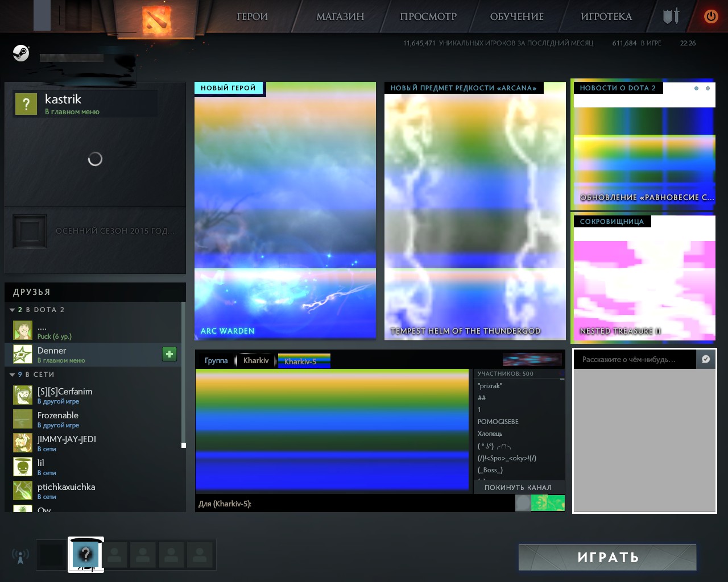
Task: Open the МАГАЗИН tab
Action: coord(340,16)
